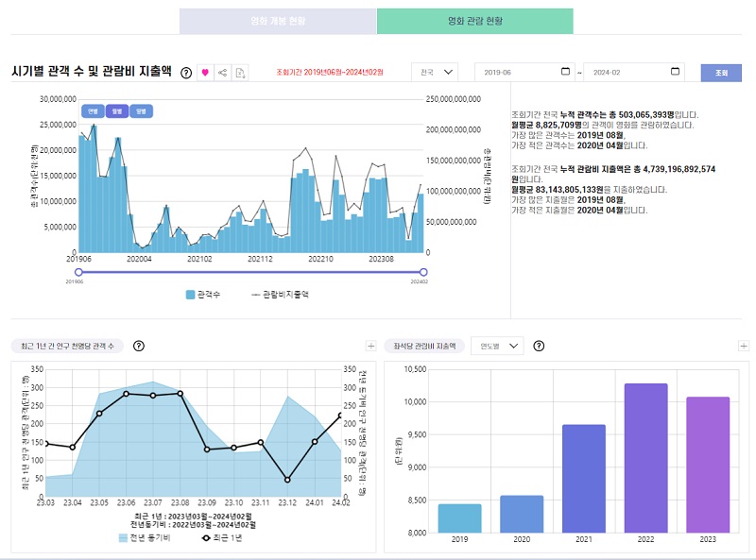Open the help tooltip beside 시기별 관객 수 title
756x560 pixels.
tap(187, 73)
